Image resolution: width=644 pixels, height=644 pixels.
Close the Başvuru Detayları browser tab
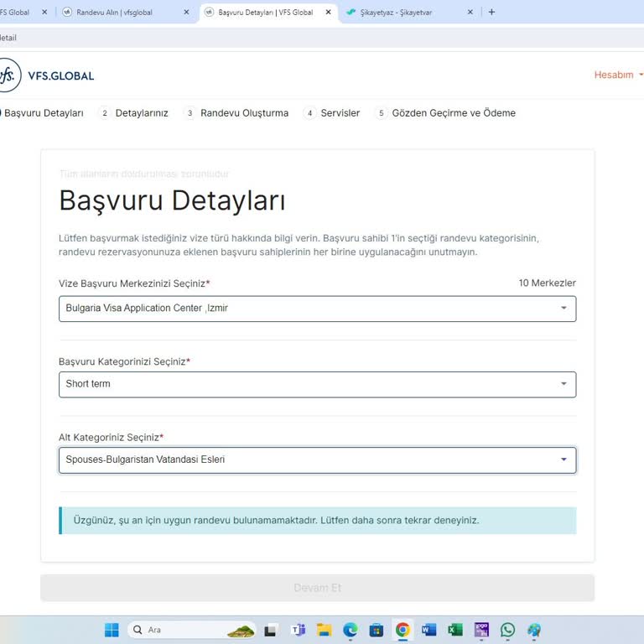[328, 13]
